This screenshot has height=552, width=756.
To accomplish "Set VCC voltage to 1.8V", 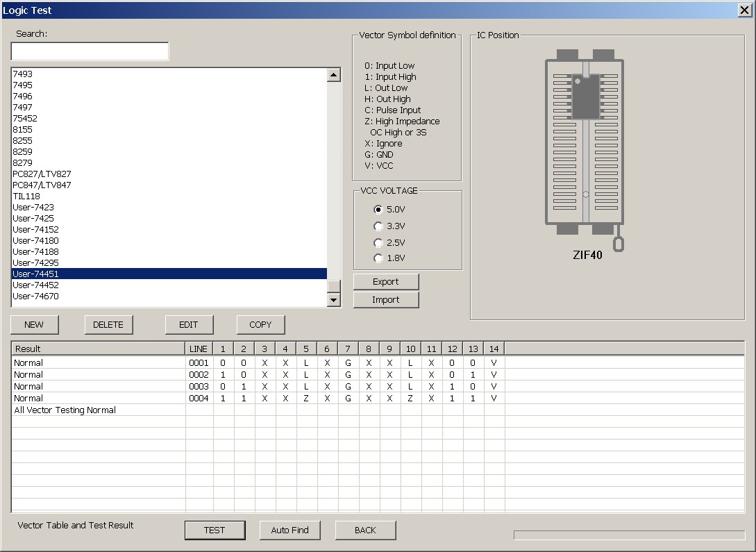I will pos(378,258).
